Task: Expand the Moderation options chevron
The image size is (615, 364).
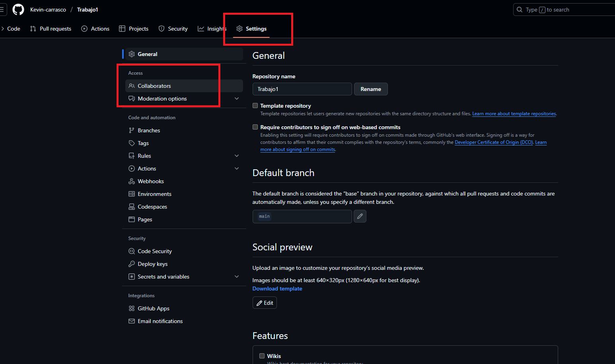Action: click(237, 99)
